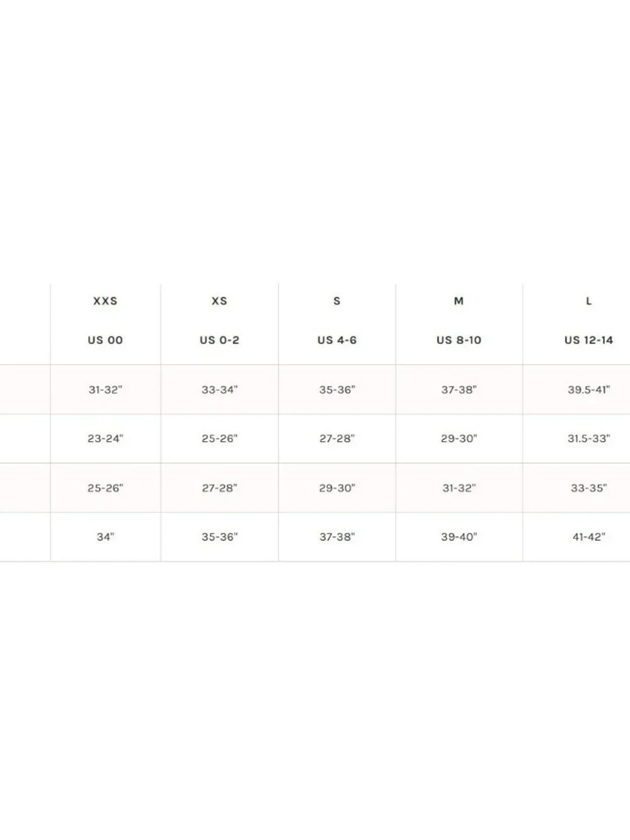
Task: Select the 39.5-41" measurement cell
Action: 589,389
